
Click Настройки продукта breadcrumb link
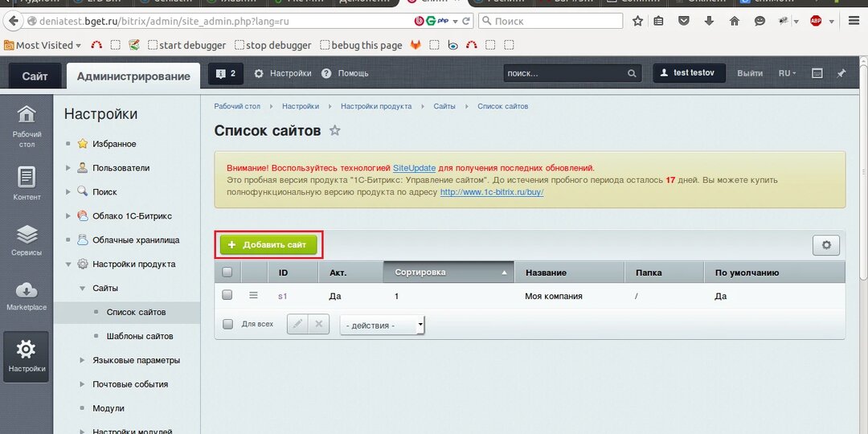point(376,106)
